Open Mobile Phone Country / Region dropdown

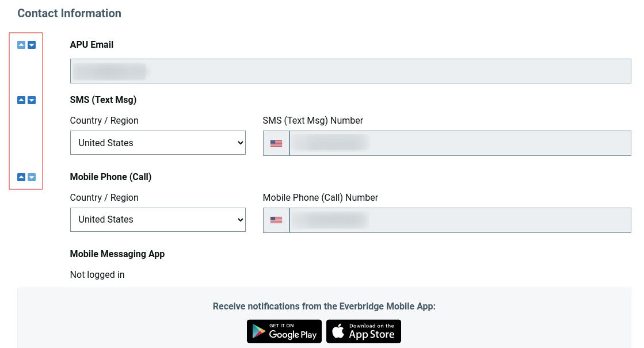click(x=158, y=220)
